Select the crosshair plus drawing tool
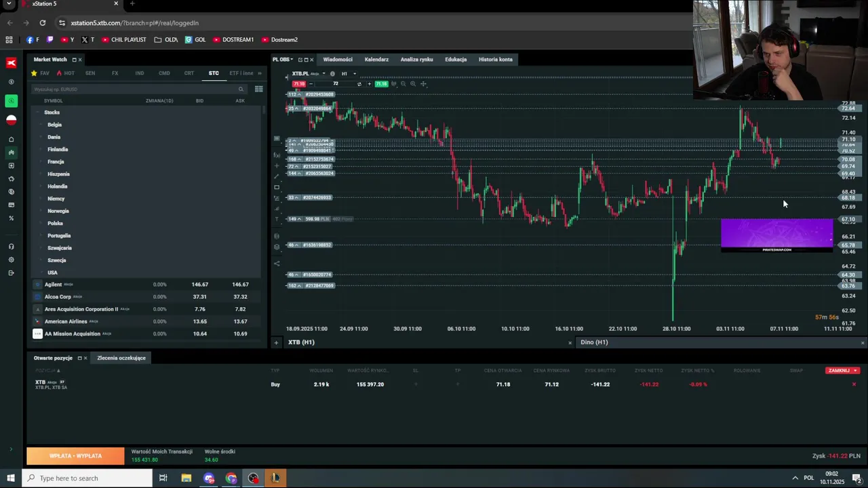868x488 pixels. point(277,166)
